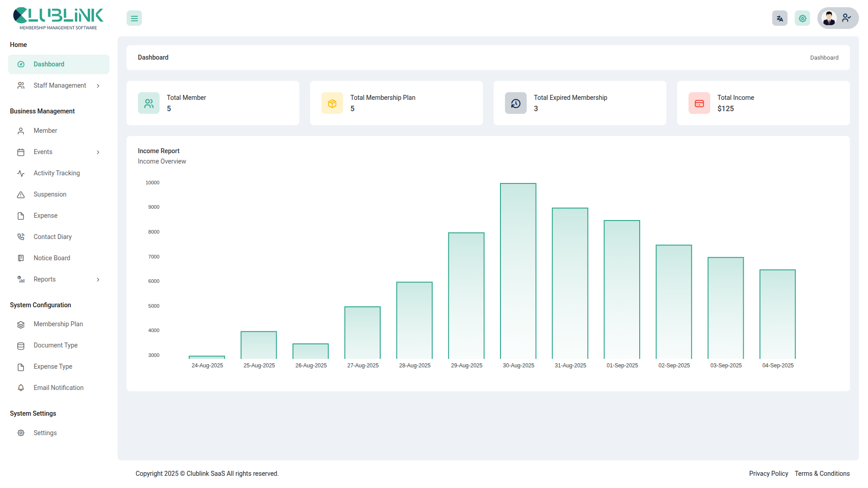Open the language translation icon in header

[x=779, y=18]
